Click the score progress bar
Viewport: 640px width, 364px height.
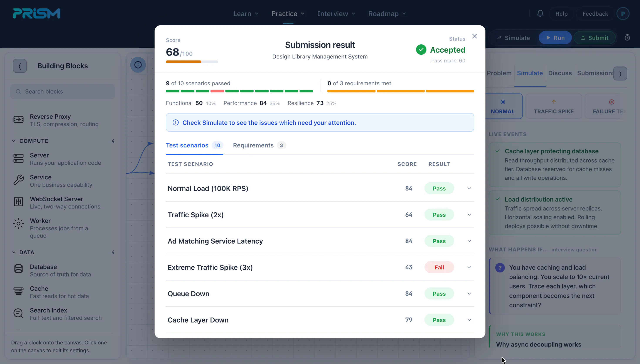point(192,62)
